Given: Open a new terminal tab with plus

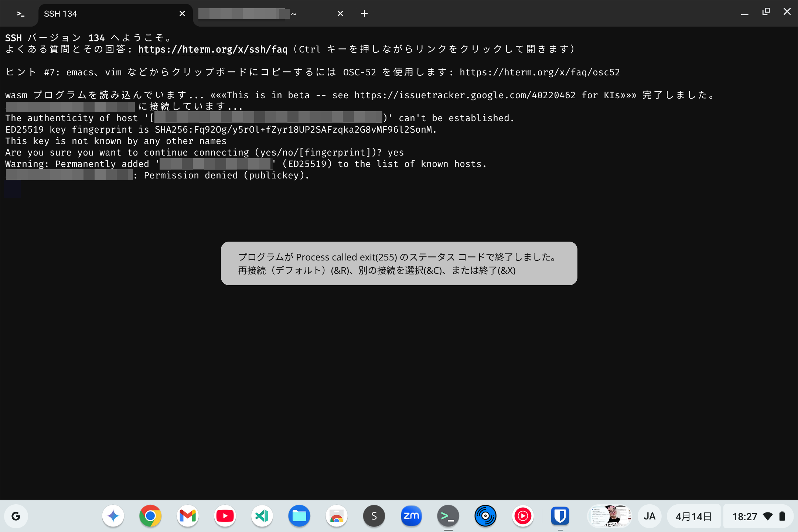Looking at the screenshot, I should point(364,14).
